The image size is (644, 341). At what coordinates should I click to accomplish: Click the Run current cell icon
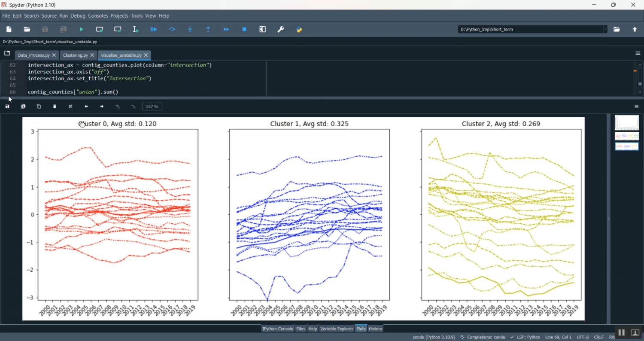100,29
